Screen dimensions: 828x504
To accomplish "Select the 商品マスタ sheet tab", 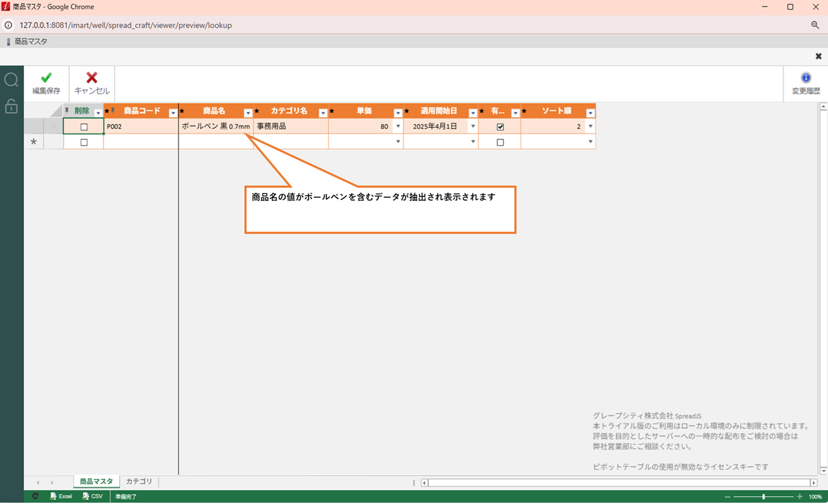I will click(x=96, y=482).
